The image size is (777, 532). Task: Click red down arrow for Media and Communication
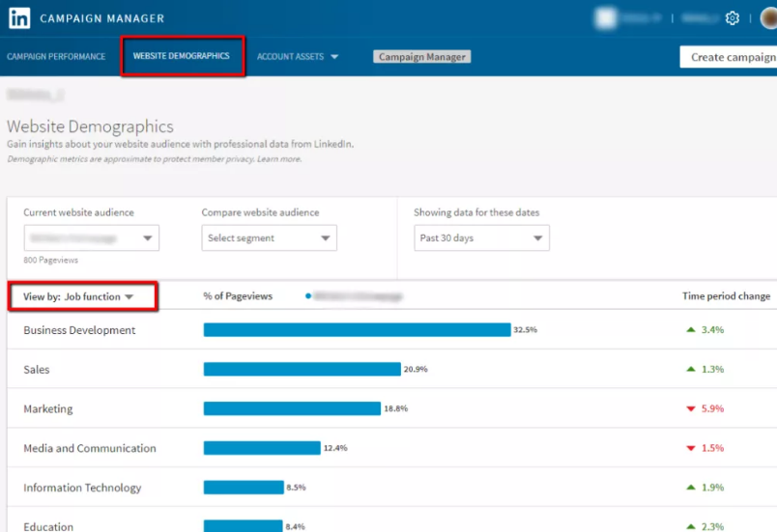coord(690,449)
